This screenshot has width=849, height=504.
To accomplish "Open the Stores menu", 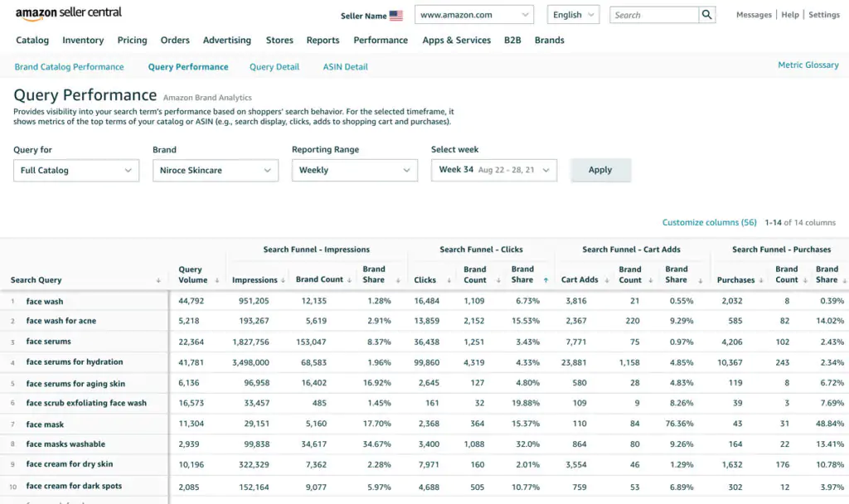I will pos(279,40).
